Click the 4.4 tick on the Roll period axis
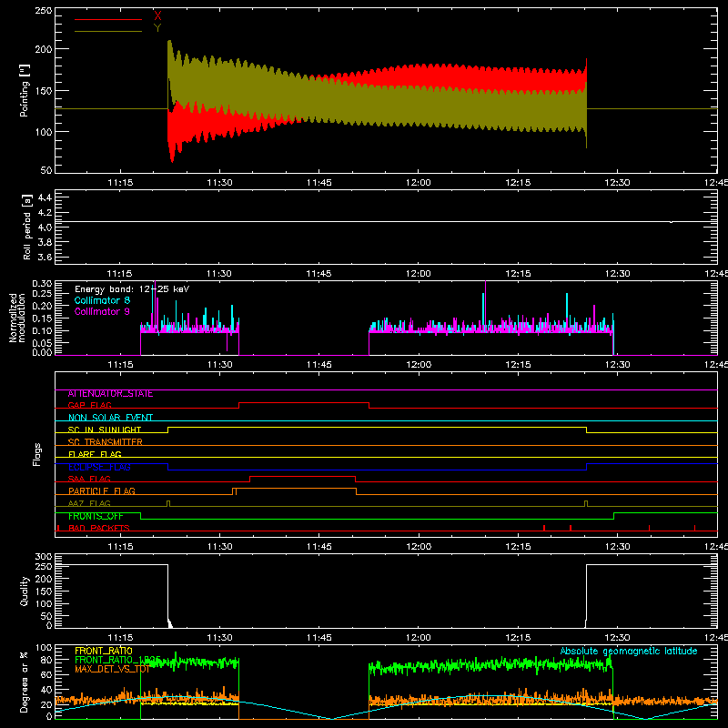Viewport: 728px width, 728px height. coord(45,197)
